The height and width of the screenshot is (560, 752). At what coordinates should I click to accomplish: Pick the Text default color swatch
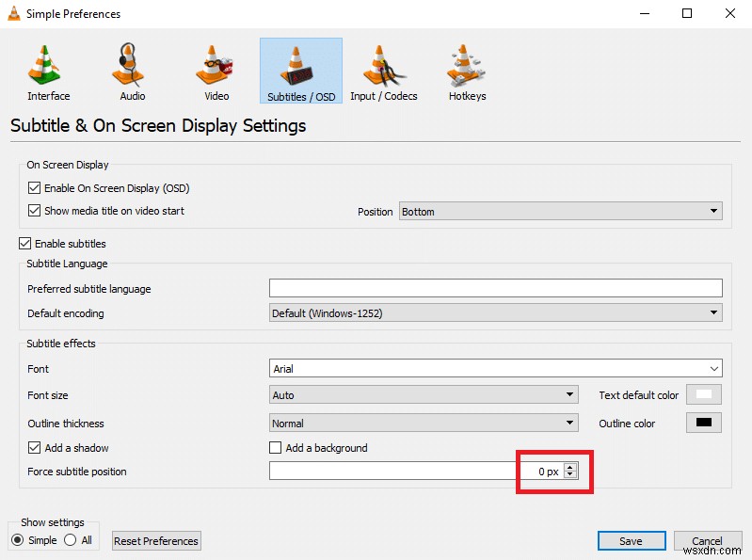point(704,394)
